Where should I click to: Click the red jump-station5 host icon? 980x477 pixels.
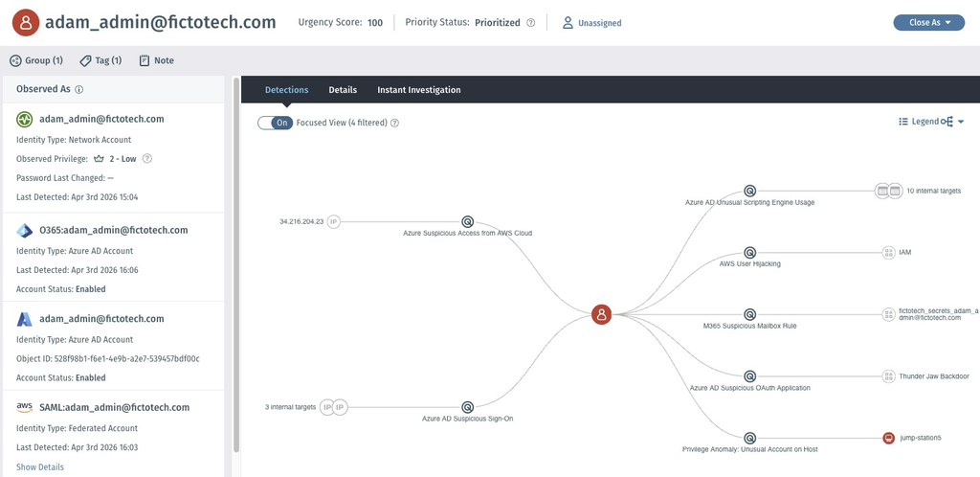889,439
